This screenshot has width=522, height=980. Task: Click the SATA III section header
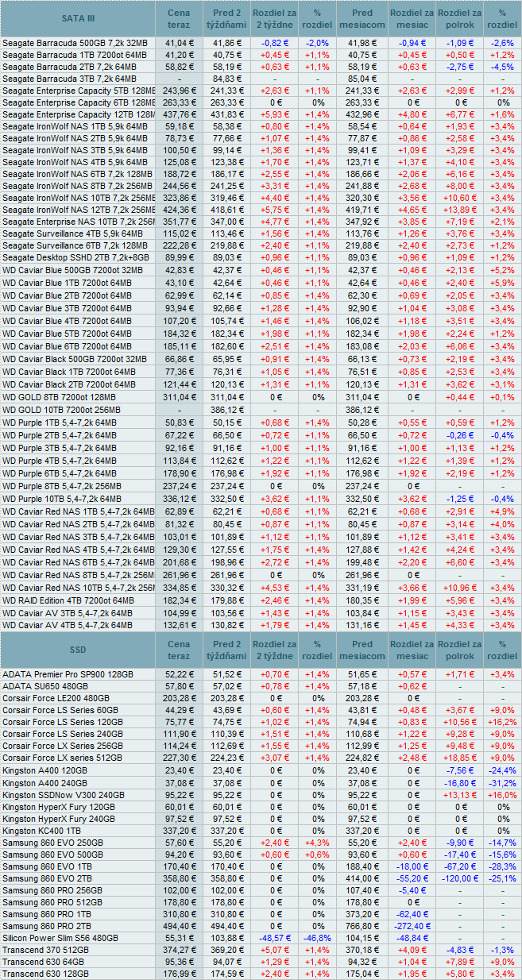click(78, 17)
